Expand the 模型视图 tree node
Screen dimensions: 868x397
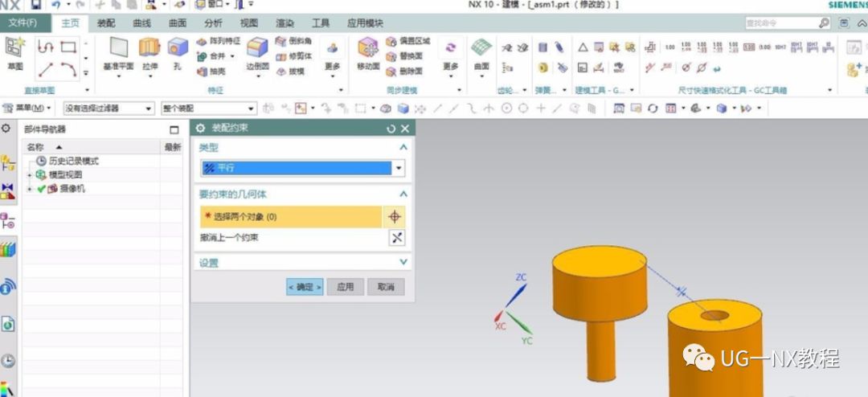[30, 175]
